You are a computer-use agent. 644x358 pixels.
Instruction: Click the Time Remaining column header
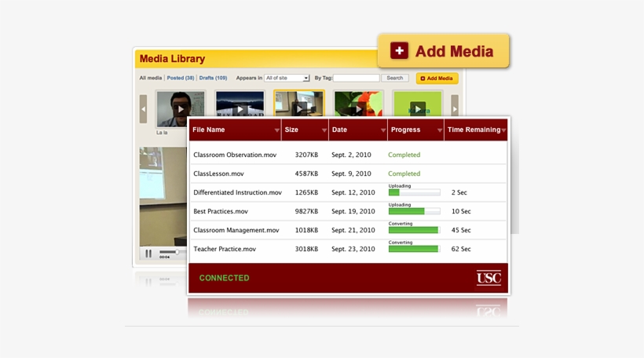[x=476, y=130]
